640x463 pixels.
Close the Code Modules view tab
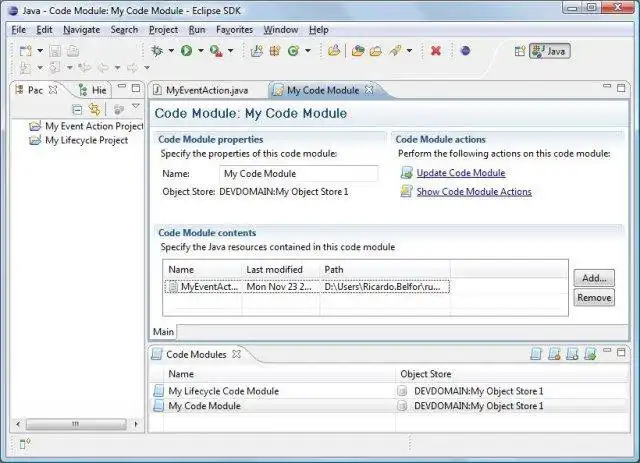[x=236, y=354]
